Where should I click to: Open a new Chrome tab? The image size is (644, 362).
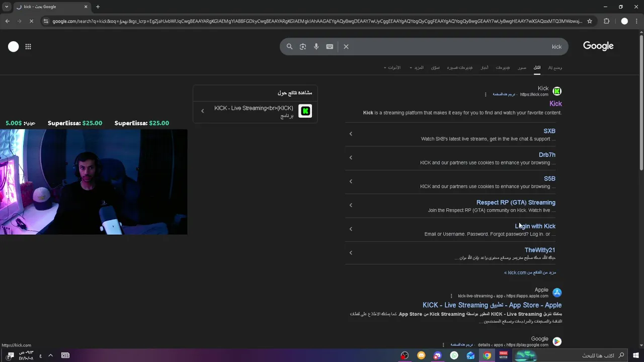point(98,7)
